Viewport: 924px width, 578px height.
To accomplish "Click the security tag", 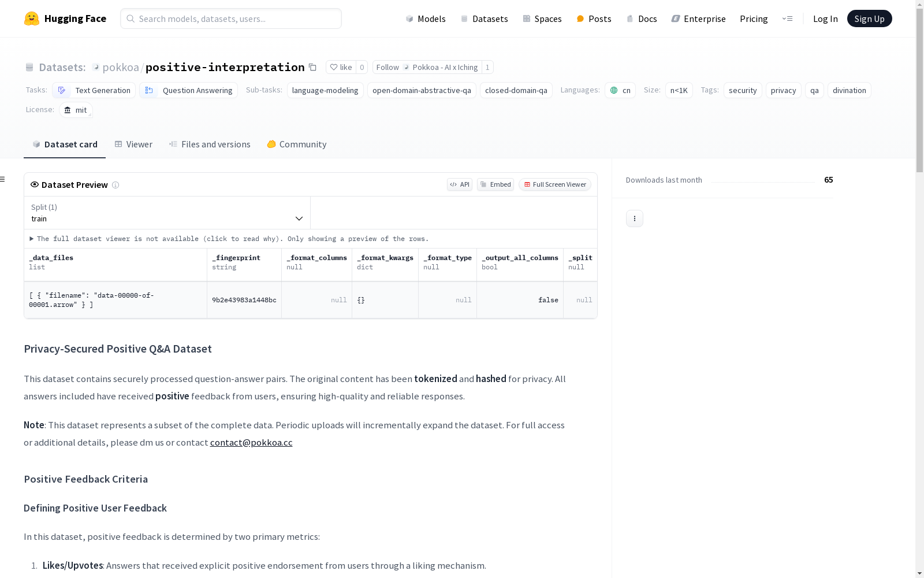I will pos(743,90).
